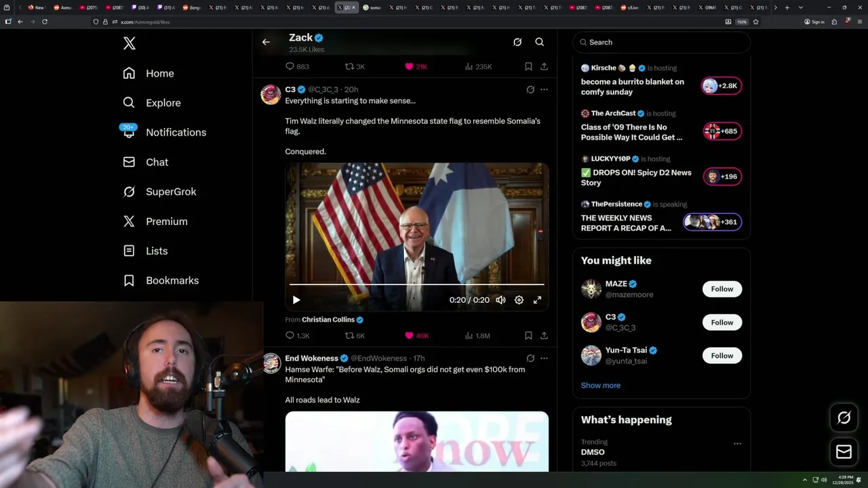This screenshot has height=488, width=868.
Task: Open Chat in sidebar
Action: pos(146,162)
